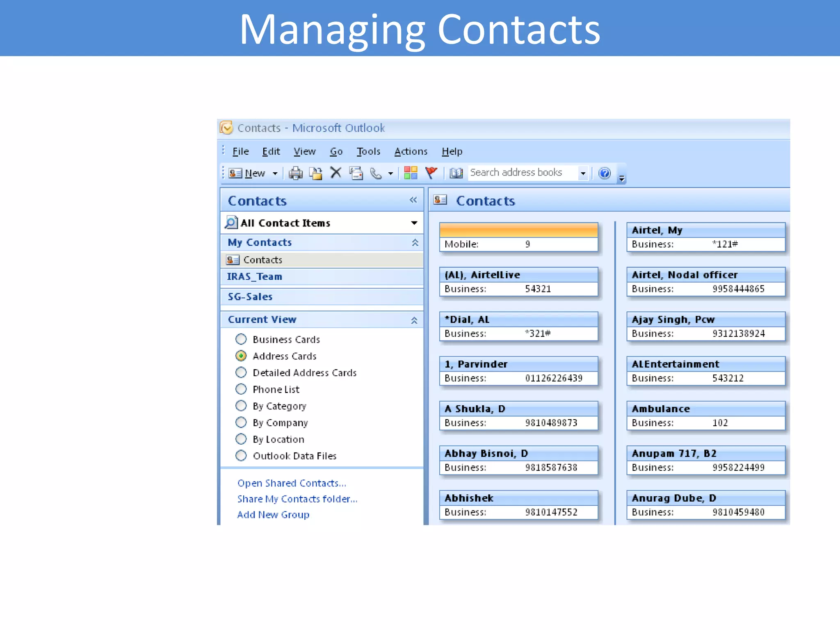Open the Address Book icon
This screenshot has width=840, height=630.
(456, 173)
